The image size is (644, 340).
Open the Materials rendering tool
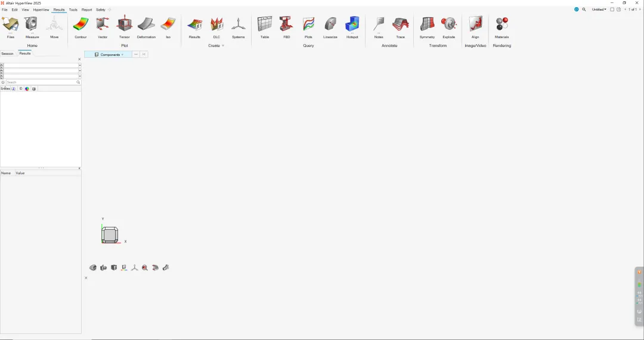tap(501, 24)
